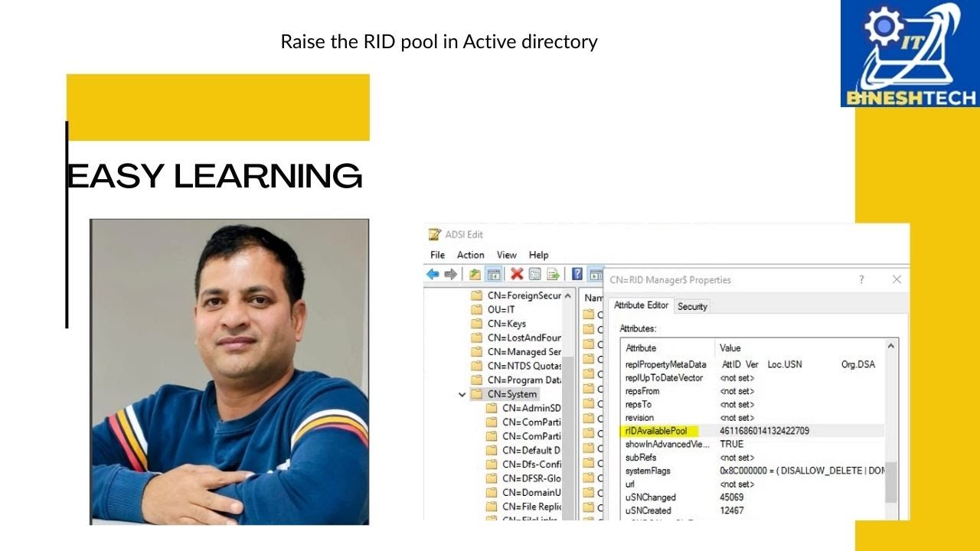Click the uSNCreated value 12467
Image resolution: width=980 pixels, height=551 pixels.
[732, 510]
